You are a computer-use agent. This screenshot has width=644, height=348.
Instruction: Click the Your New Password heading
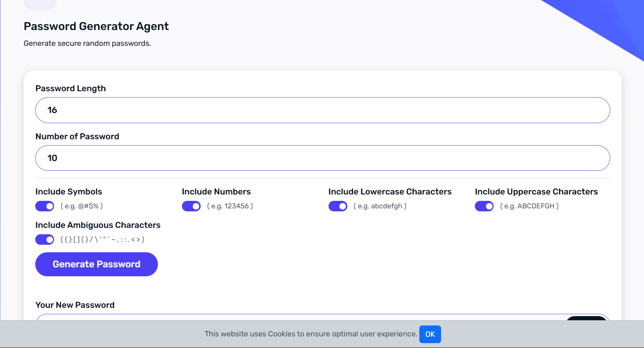coord(75,305)
